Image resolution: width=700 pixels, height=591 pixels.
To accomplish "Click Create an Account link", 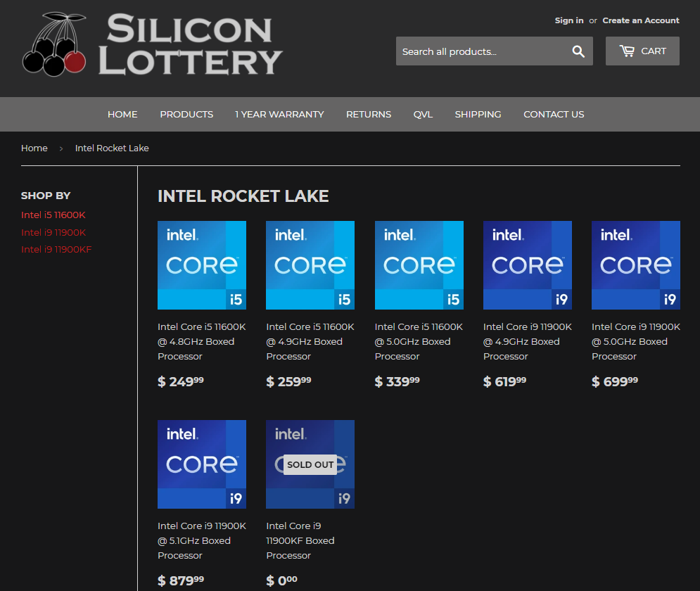I will 641,20.
